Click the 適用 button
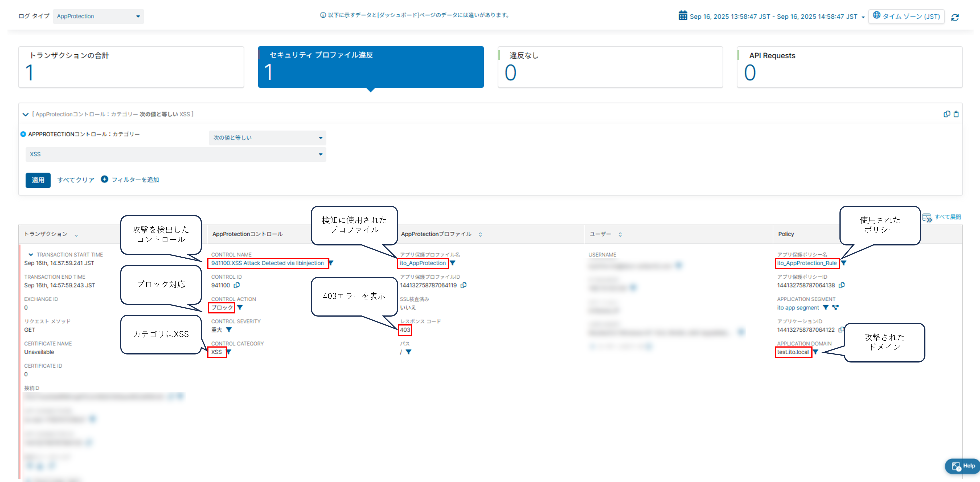Viewport: 980px width, 482px height. (x=38, y=180)
